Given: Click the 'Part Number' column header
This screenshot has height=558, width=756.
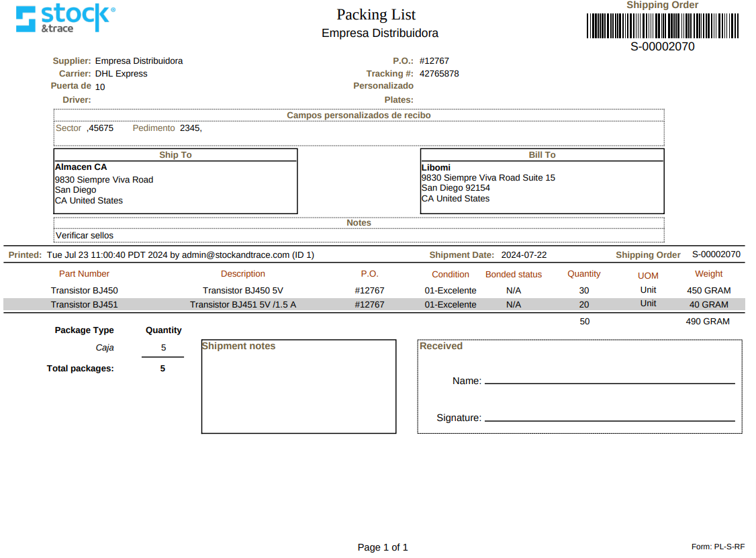Looking at the screenshot, I should click(x=85, y=274).
